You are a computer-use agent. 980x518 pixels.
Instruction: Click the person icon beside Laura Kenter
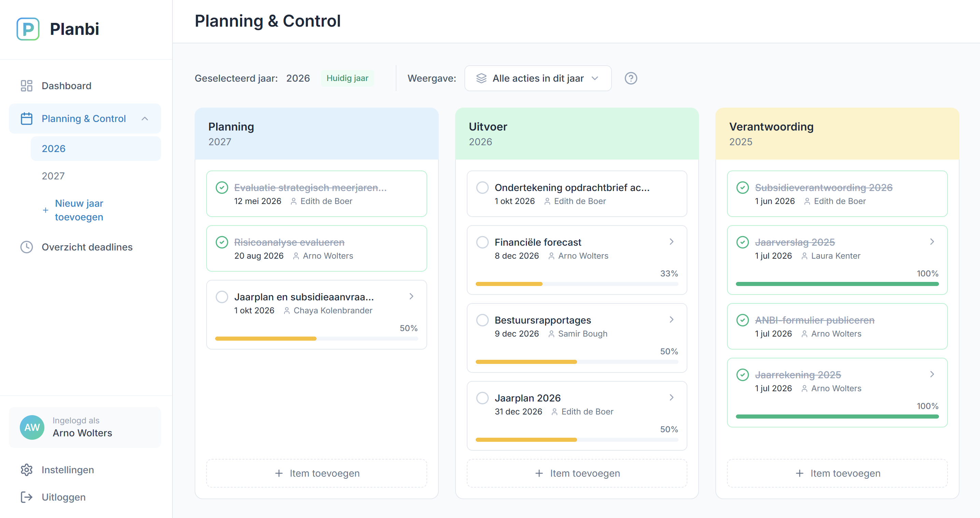[804, 256]
